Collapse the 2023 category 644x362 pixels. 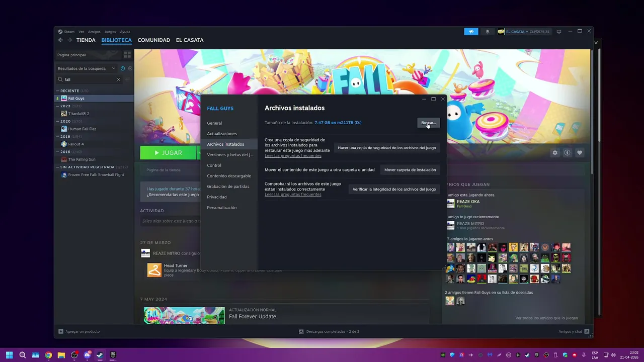(x=57, y=106)
